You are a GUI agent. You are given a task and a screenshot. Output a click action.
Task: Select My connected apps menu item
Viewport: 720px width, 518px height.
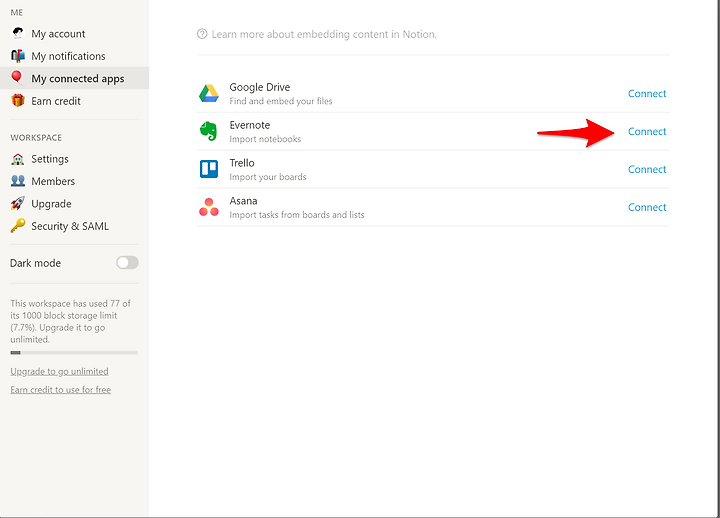click(x=74, y=78)
